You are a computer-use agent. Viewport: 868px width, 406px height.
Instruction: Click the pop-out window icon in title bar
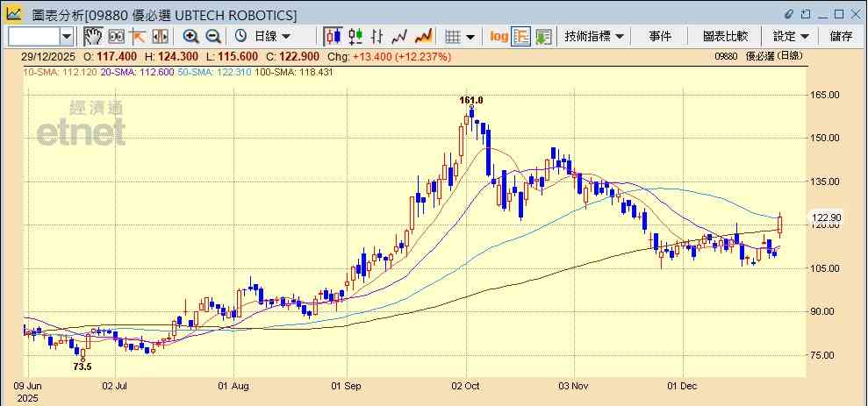coord(806,14)
